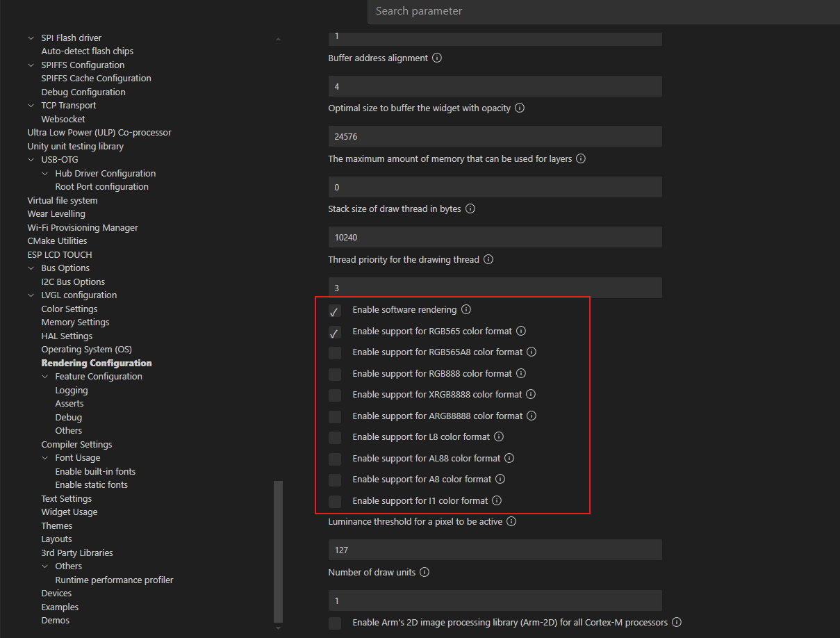Open info for RGB565 color format
The height and width of the screenshot is (638, 840).
521,332
